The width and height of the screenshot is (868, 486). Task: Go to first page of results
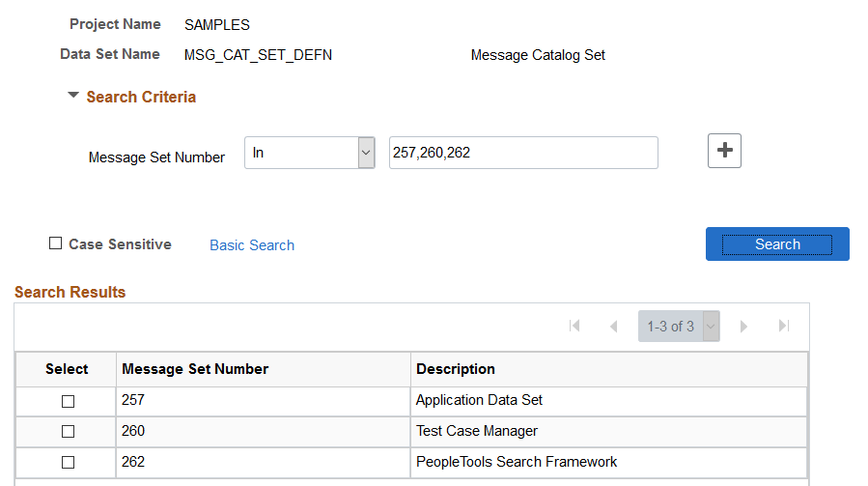574,326
